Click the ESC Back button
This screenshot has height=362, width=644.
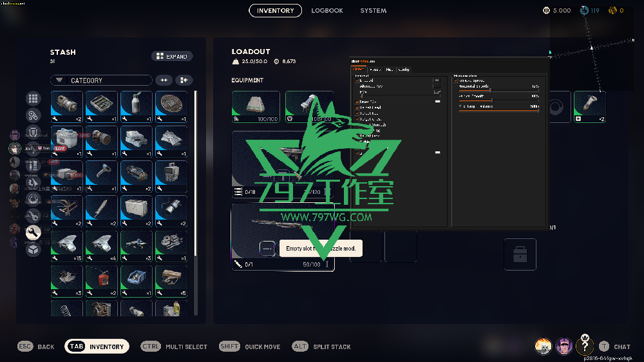pyautogui.click(x=37, y=347)
